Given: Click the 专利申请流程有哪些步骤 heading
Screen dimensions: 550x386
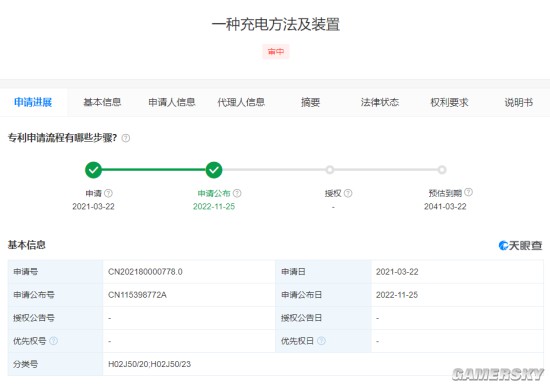Looking at the screenshot, I should pyautogui.click(x=62, y=138).
